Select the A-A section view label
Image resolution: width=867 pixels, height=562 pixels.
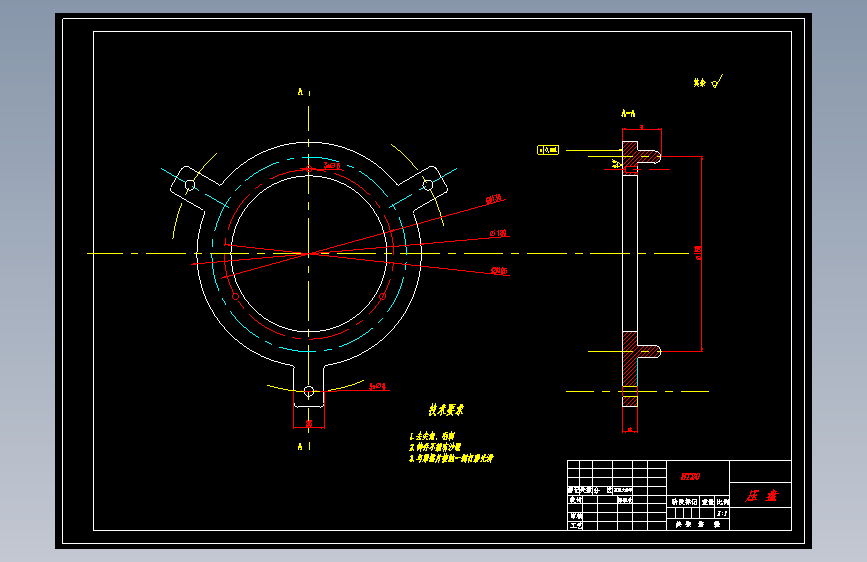click(628, 113)
